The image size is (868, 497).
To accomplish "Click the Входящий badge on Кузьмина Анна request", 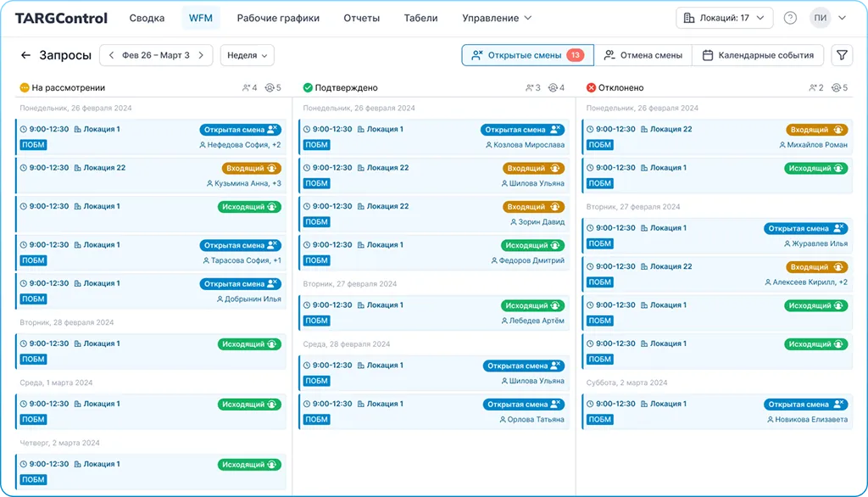I will (x=252, y=168).
